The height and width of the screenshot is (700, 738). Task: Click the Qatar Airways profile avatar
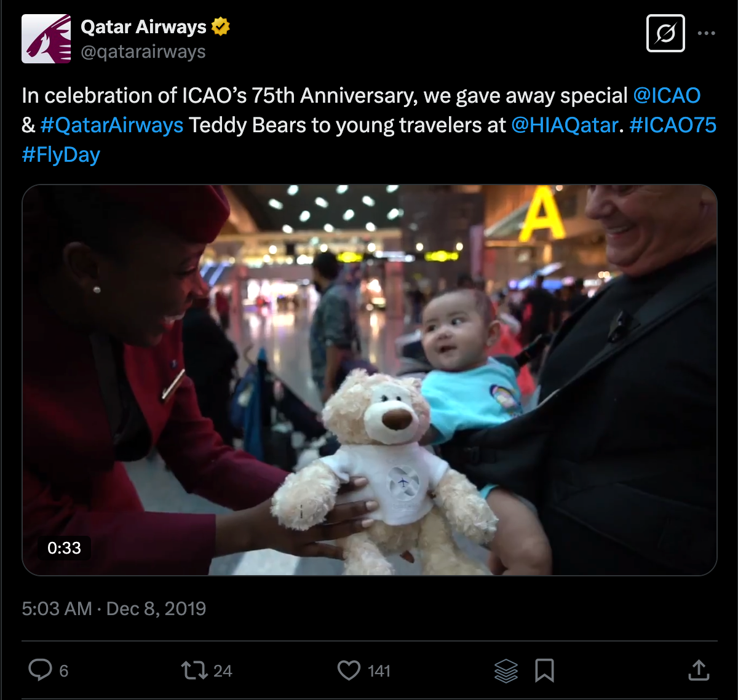pyautogui.click(x=46, y=39)
